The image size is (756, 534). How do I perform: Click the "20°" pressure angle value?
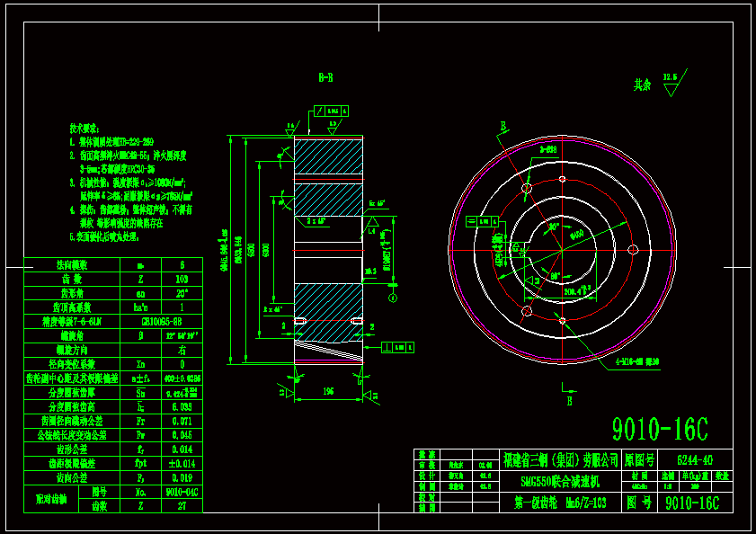(182, 293)
